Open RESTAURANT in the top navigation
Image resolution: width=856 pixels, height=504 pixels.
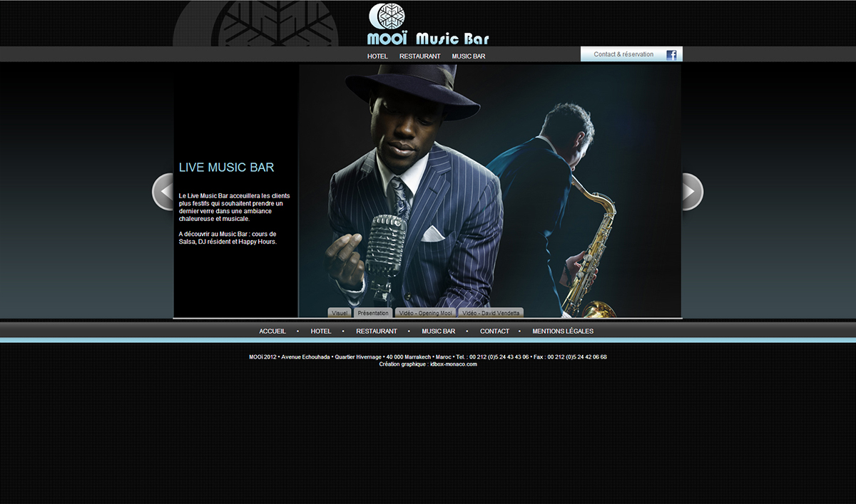pyautogui.click(x=420, y=56)
